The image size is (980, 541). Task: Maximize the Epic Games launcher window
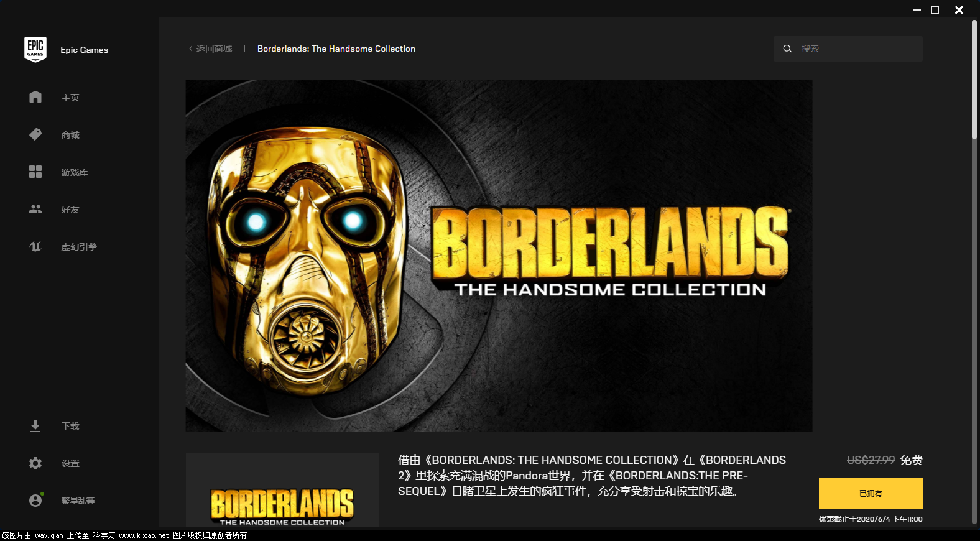(935, 10)
